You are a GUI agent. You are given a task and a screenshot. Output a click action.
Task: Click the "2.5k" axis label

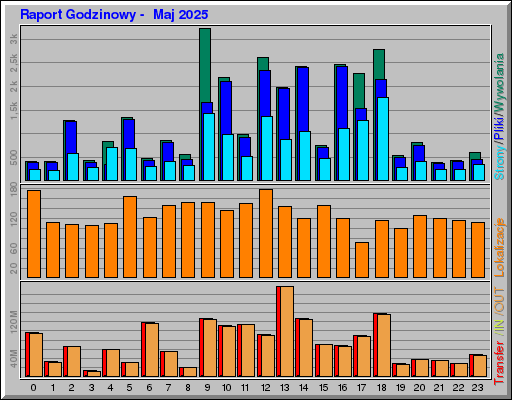14,63
